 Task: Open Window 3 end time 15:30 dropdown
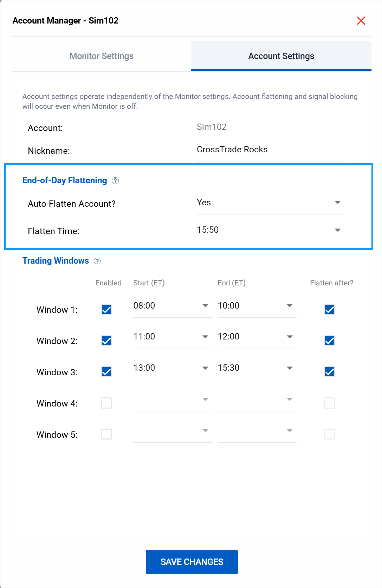(x=257, y=368)
